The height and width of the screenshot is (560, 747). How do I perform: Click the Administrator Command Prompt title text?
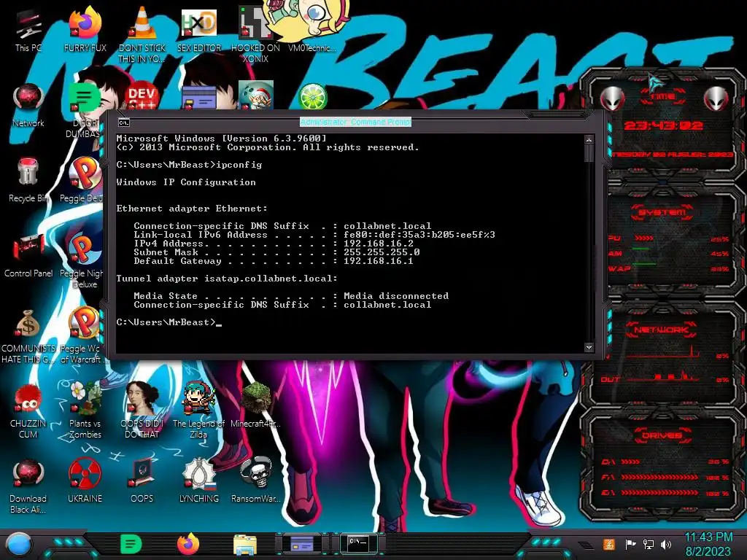point(355,122)
